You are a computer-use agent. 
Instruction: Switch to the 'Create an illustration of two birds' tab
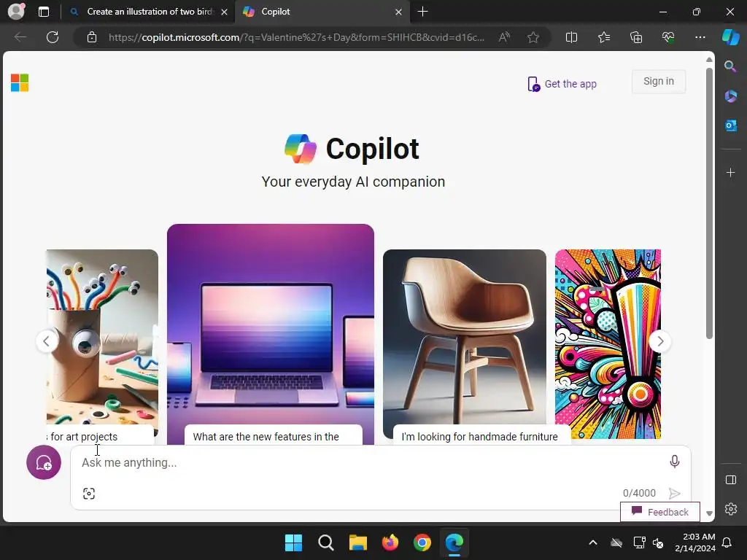(150, 12)
